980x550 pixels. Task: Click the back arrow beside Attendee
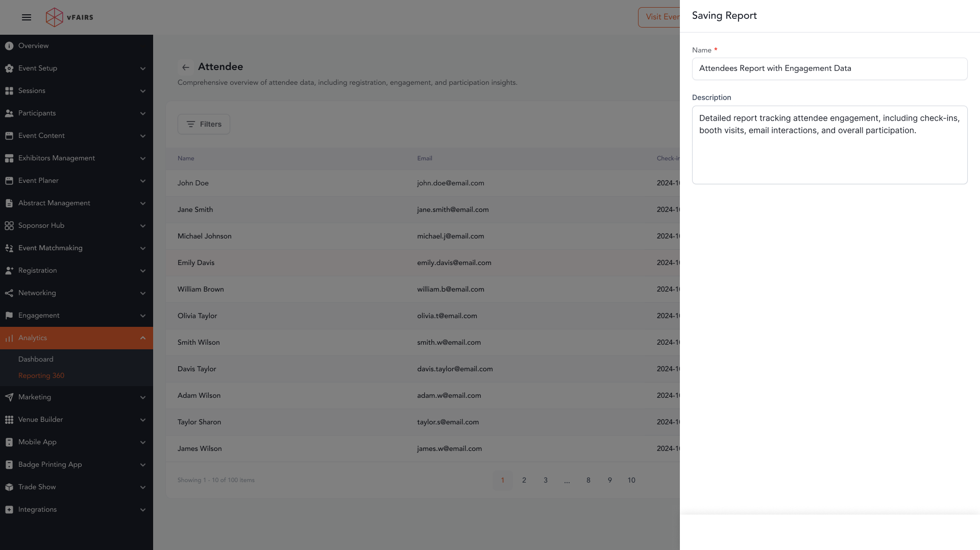point(186,67)
